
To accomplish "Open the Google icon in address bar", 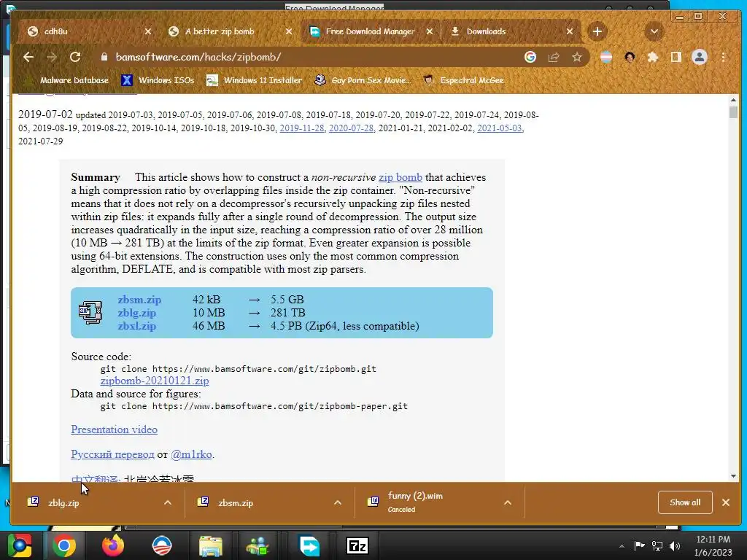I will point(530,57).
